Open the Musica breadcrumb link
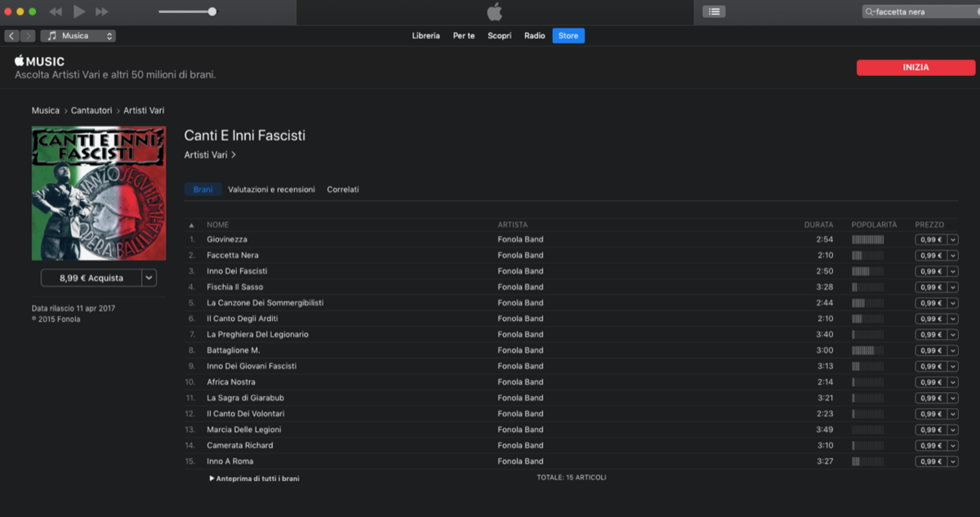Image resolution: width=980 pixels, height=517 pixels. click(x=46, y=110)
